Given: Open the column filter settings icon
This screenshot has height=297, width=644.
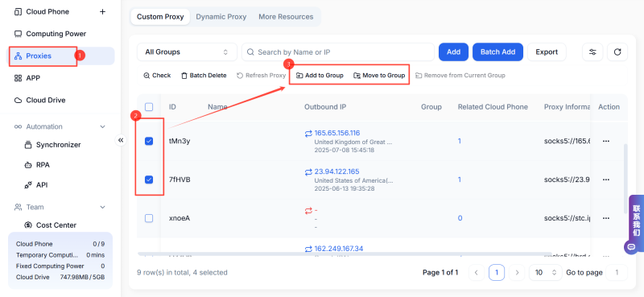Looking at the screenshot, I should point(592,52).
